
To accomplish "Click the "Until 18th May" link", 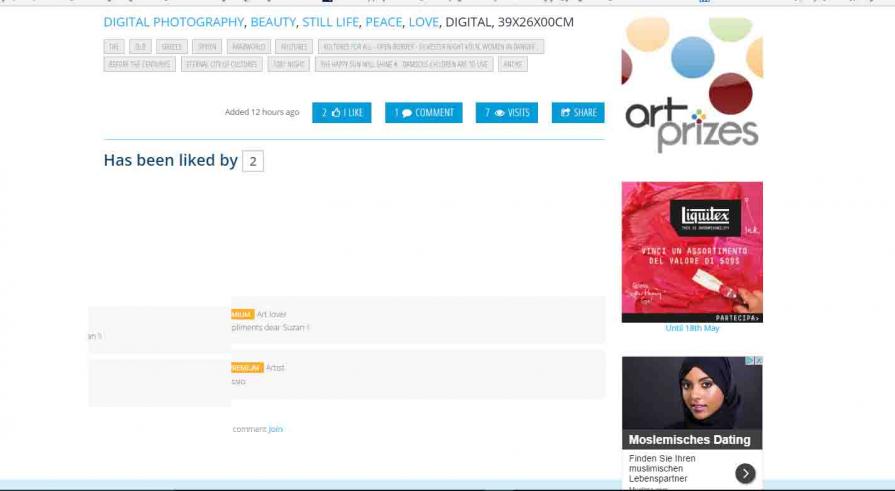I will point(692,329).
